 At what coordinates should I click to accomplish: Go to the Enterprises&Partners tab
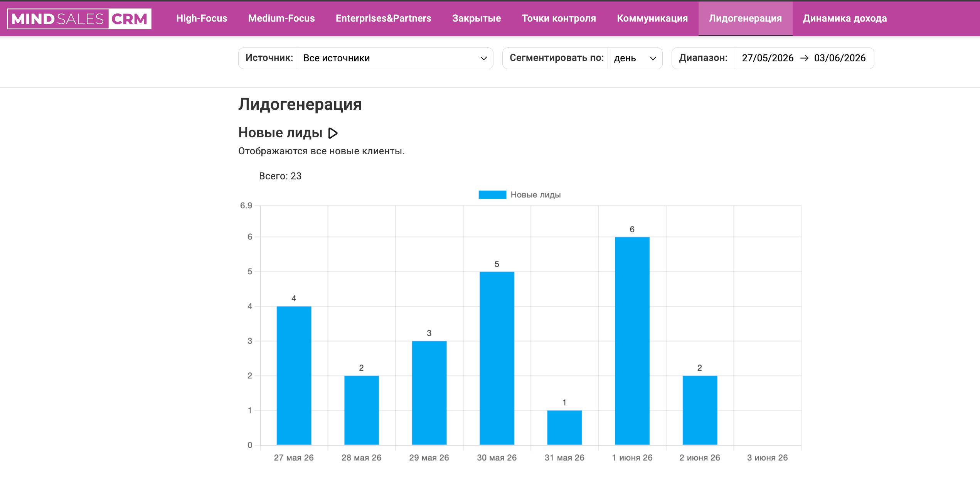(x=383, y=19)
